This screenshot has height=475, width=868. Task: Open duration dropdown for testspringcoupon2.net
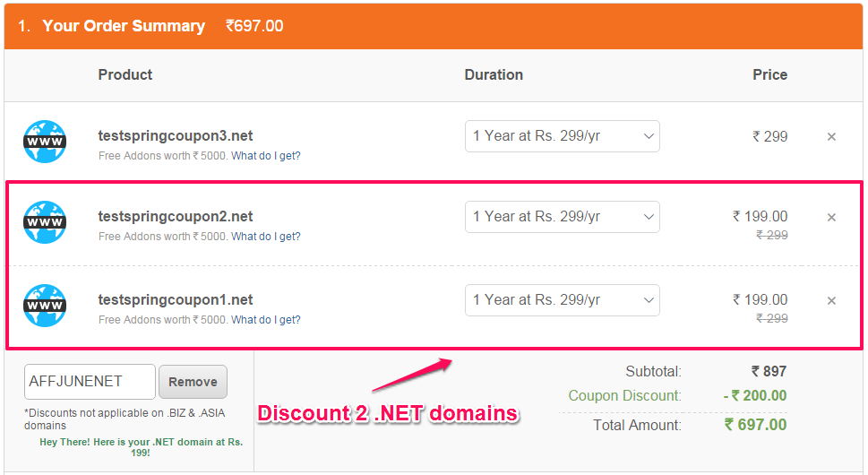[x=562, y=217]
